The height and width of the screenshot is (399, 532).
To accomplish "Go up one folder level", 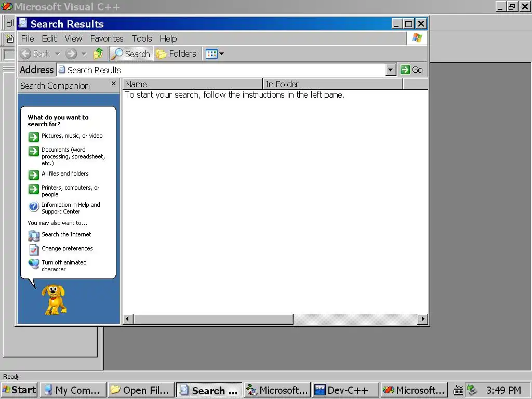I will tap(98, 54).
